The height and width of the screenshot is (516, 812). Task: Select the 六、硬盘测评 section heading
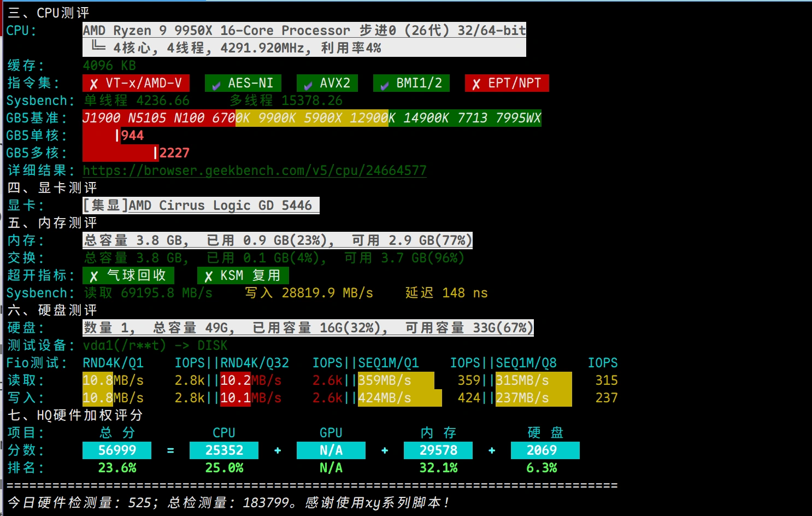click(52, 310)
